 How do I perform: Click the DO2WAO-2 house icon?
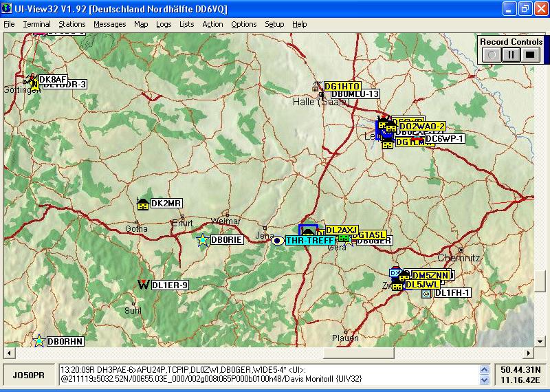(x=391, y=127)
